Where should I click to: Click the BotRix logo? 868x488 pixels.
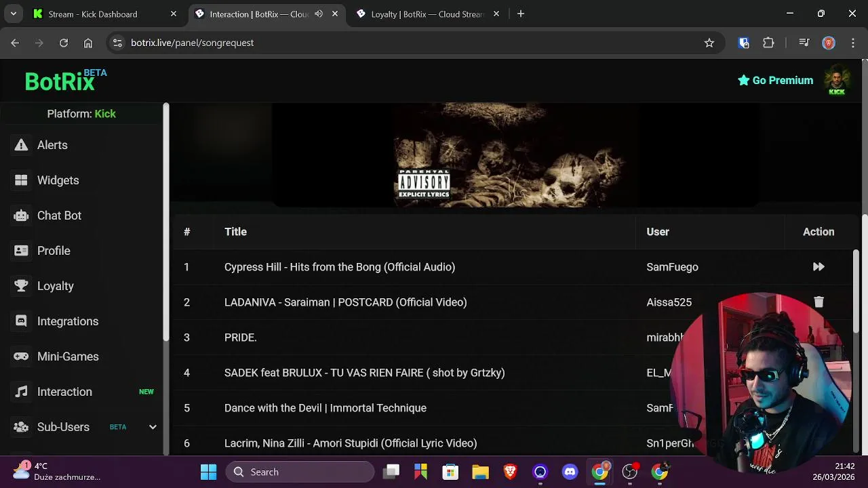pyautogui.click(x=65, y=80)
